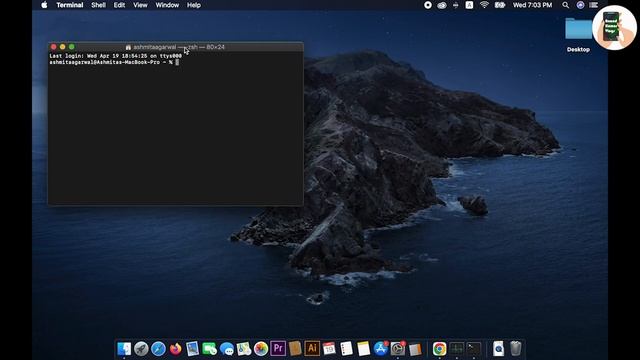Open the Notification Center icon
The image size is (640, 360).
(x=594, y=5)
